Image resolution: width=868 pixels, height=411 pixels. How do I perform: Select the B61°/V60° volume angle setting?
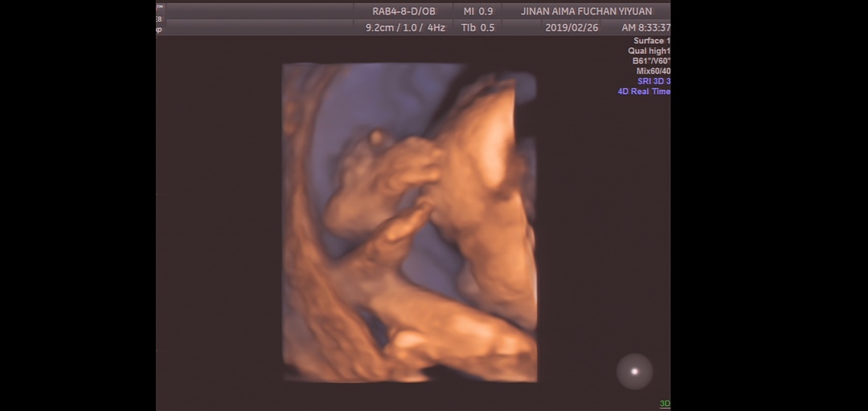pyautogui.click(x=650, y=61)
